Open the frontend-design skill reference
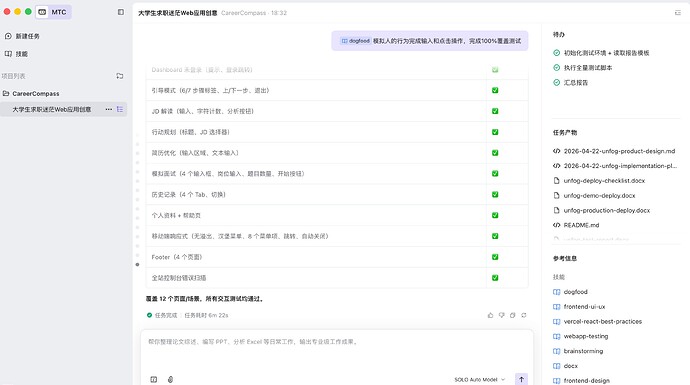690x385 pixels. pyautogui.click(x=581, y=381)
